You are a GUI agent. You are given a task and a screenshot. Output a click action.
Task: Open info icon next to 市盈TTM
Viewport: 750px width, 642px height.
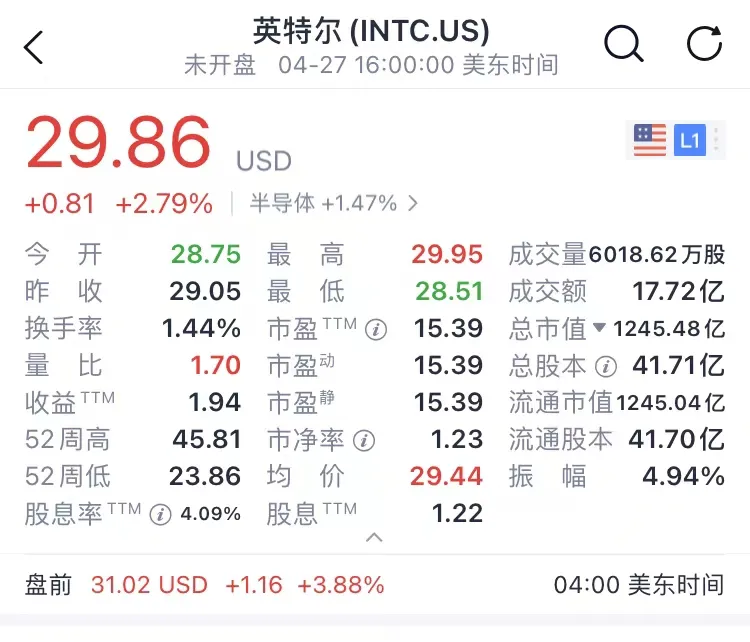[x=375, y=330]
